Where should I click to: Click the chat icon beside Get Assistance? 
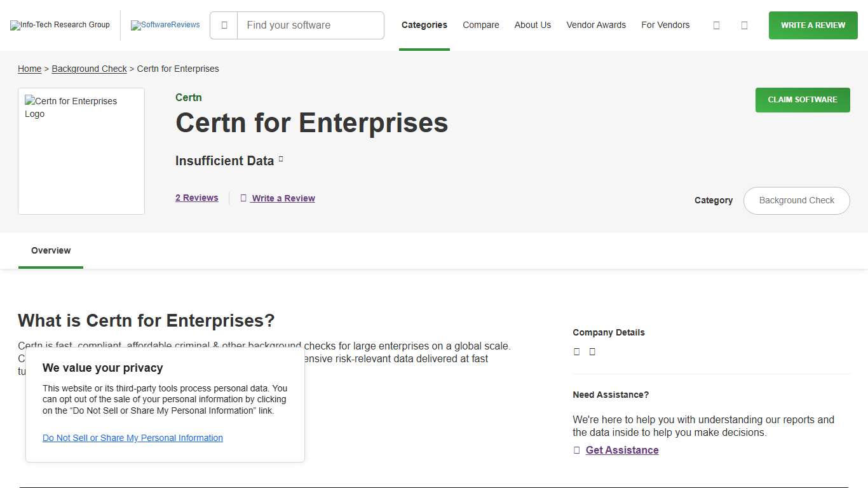click(576, 450)
